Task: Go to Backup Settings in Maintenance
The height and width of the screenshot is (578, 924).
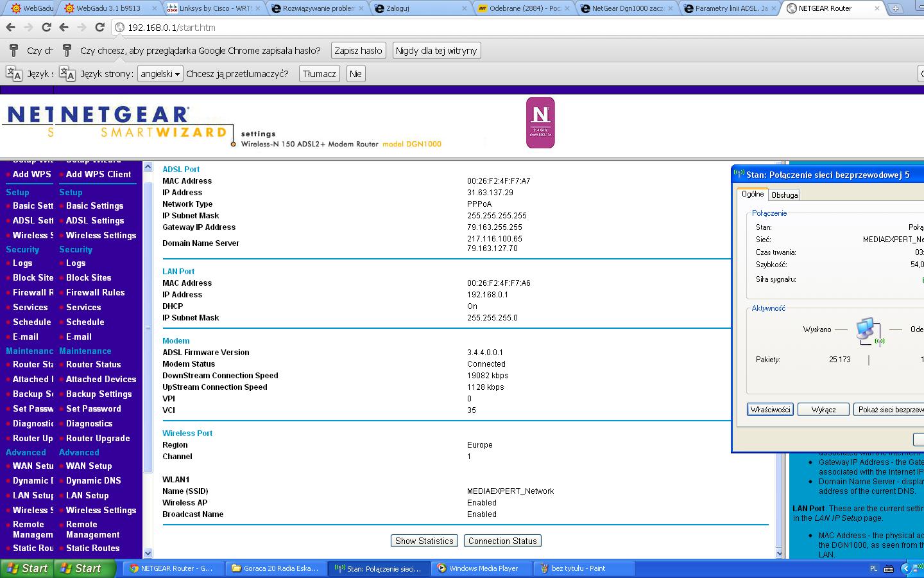Action: [99, 394]
